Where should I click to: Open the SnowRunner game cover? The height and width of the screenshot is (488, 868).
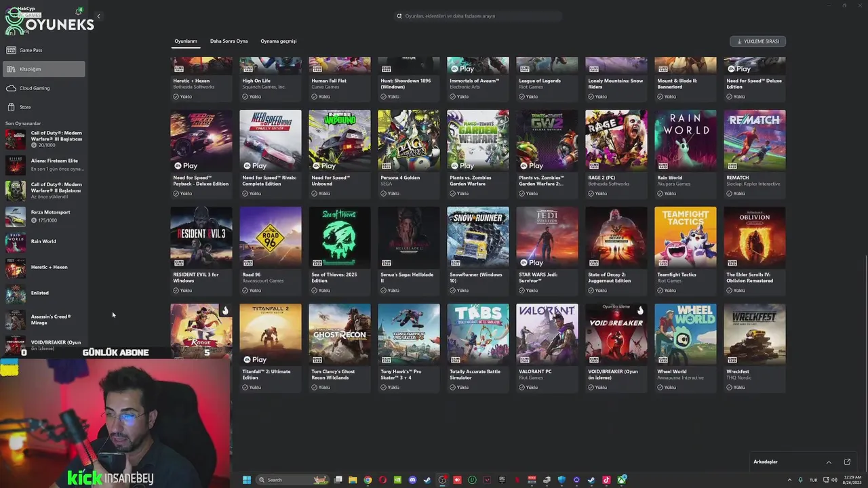(478, 237)
